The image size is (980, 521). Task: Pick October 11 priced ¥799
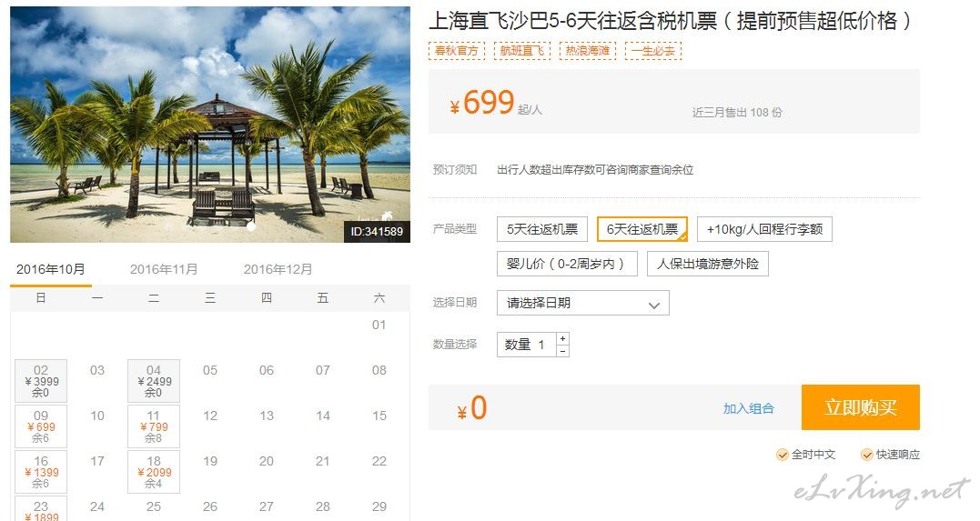[x=154, y=426]
